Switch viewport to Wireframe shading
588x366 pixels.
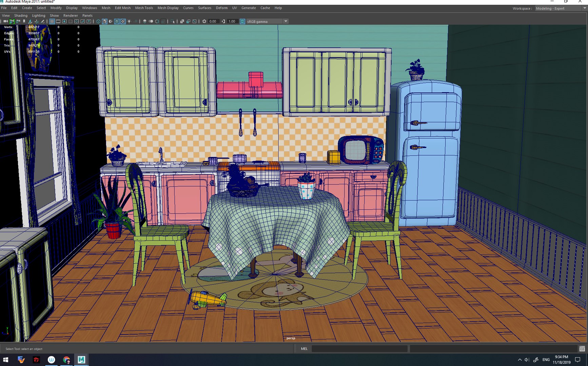[x=98, y=21]
